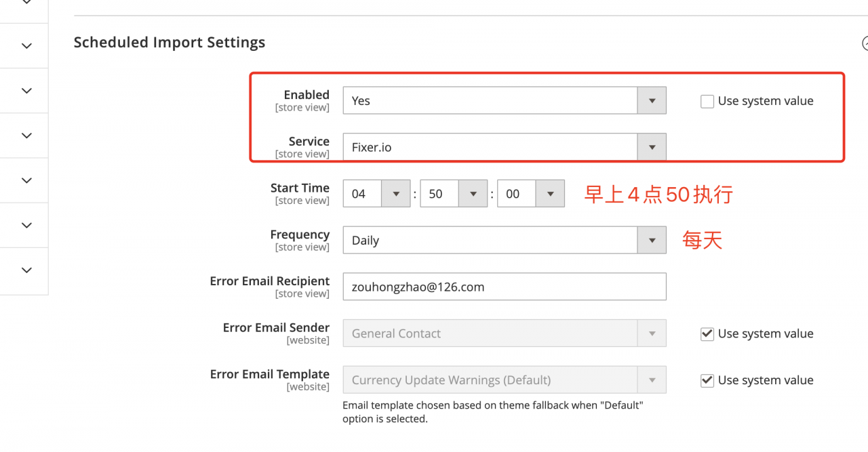
Task: Expand sixth chevron from bottom in left sidebar
Action: [26, 46]
